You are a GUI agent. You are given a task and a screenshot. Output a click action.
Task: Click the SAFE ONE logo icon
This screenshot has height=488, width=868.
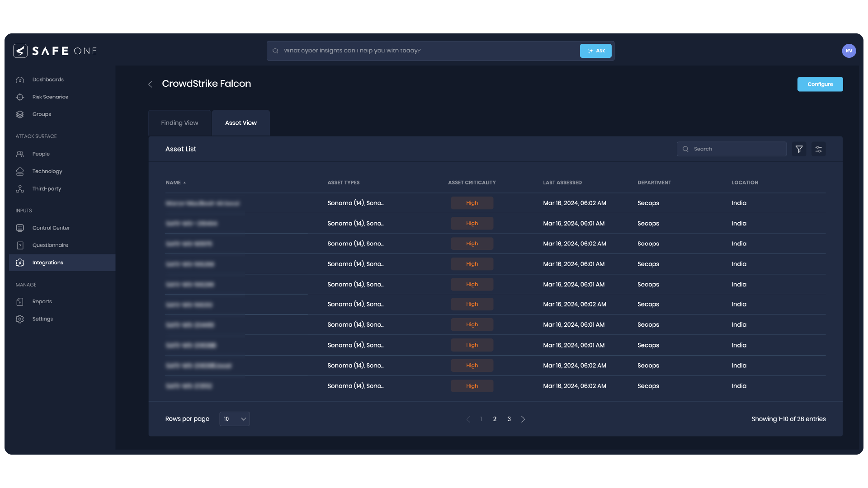[20, 51]
